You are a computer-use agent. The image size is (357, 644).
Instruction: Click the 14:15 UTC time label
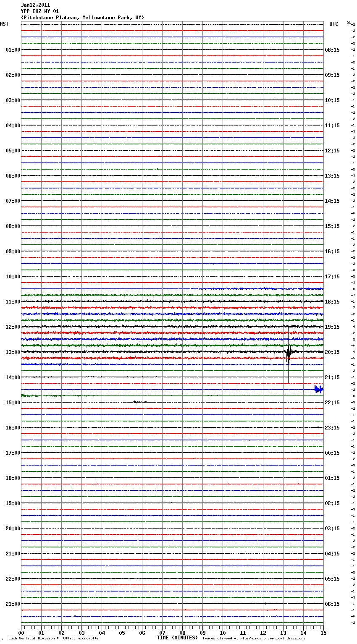[332, 201]
